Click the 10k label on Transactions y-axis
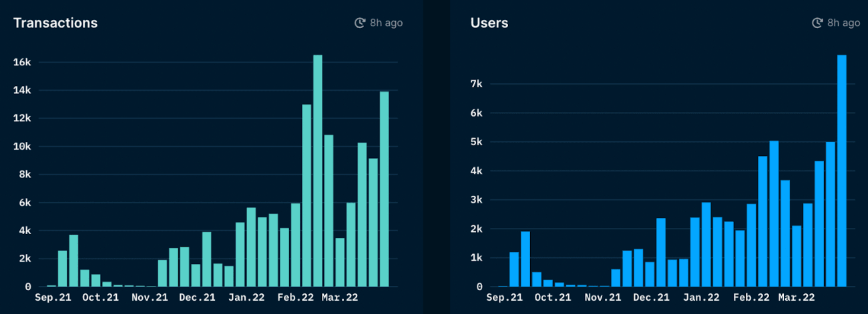The image size is (868, 314). [22, 147]
